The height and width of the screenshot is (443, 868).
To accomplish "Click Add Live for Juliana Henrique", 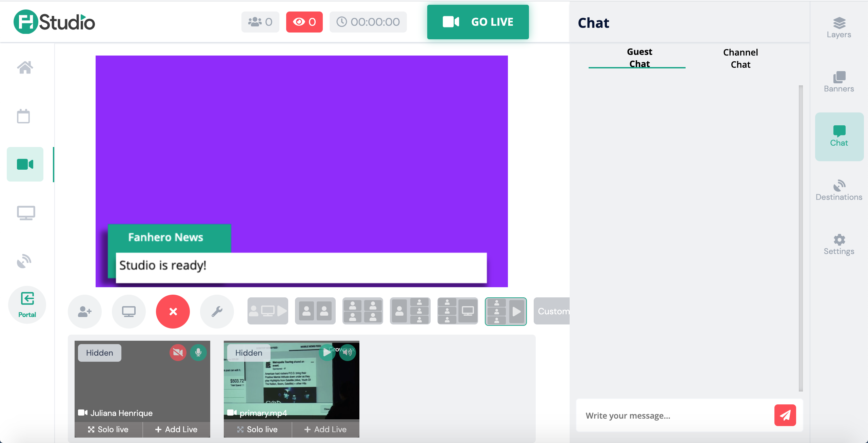I will click(176, 429).
